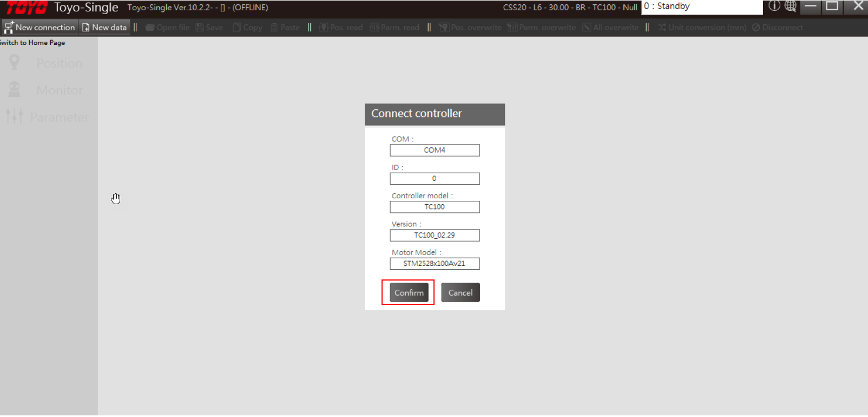Click the New data toolbar button

click(104, 27)
